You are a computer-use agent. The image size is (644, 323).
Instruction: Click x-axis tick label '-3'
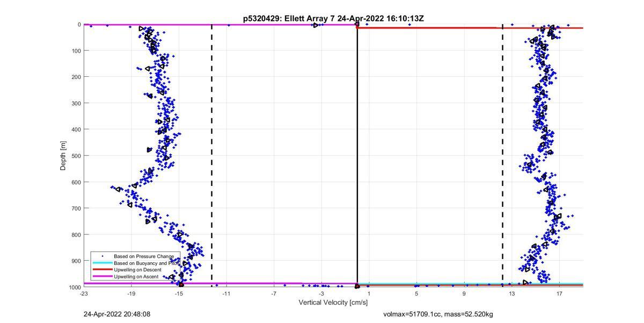pos(321,293)
